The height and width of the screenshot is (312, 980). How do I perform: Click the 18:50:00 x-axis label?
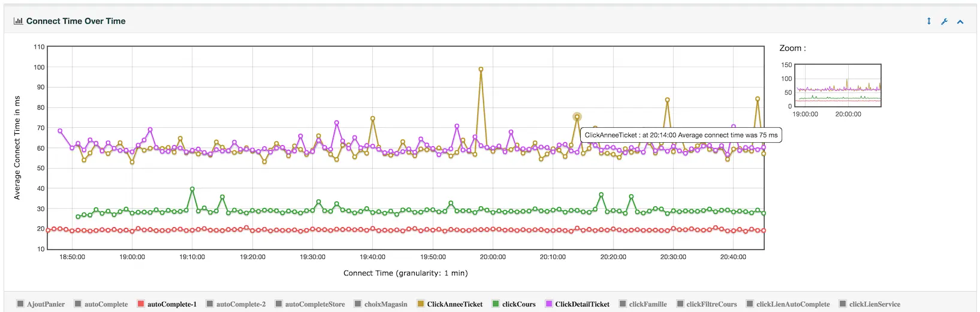click(x=72, y=257)
